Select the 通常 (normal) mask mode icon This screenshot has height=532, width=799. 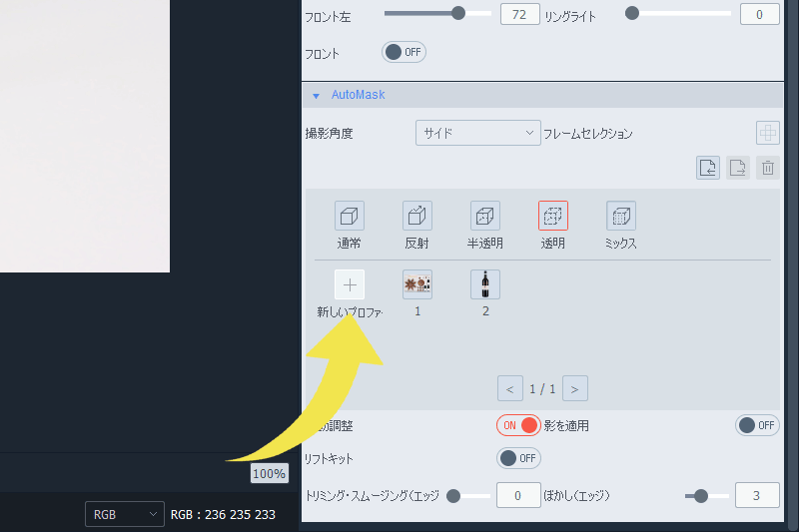point(349,216)
